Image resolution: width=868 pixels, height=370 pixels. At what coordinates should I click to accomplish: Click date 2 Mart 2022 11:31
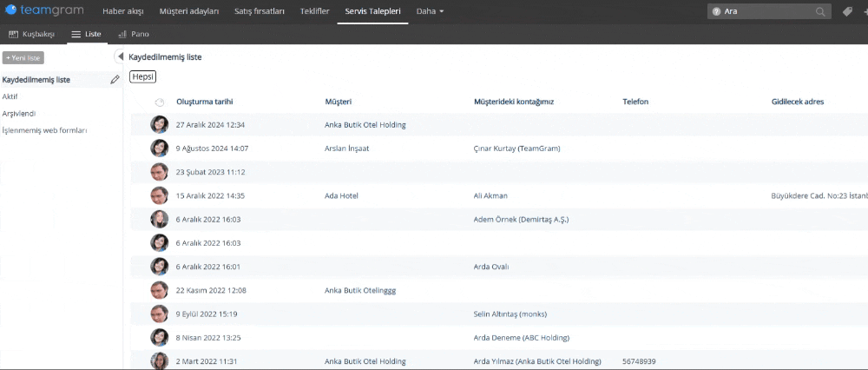coord(207,361)
